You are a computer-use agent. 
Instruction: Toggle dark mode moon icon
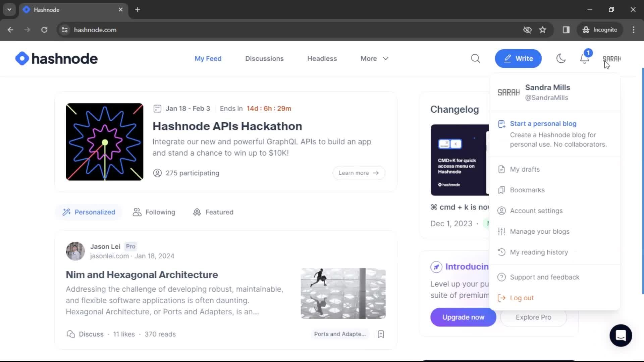(561, 58)
